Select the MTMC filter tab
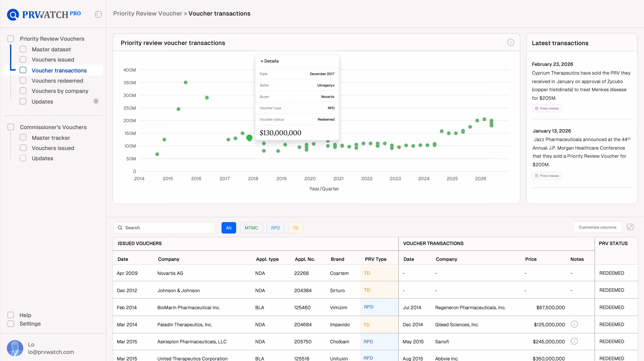This screenshot has height=361, width=644. tap(251, 228)
